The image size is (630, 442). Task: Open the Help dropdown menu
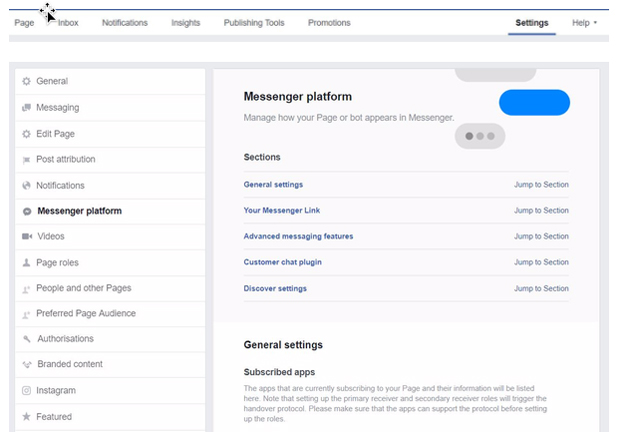coord(584,23)
